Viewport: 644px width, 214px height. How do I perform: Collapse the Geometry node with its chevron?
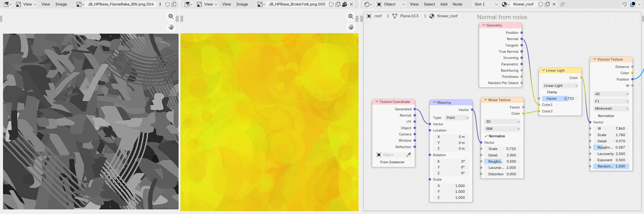pyautogui.click(x=484, y=25)
